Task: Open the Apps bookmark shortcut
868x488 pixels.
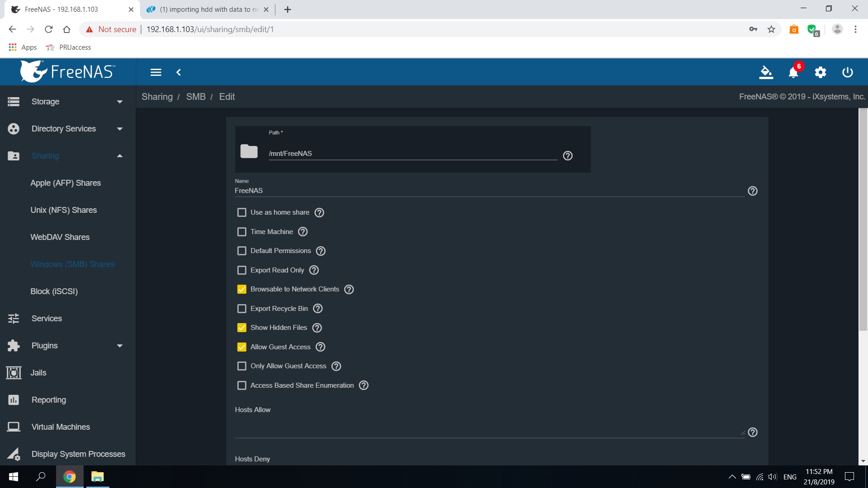Action: click(23, 47)
